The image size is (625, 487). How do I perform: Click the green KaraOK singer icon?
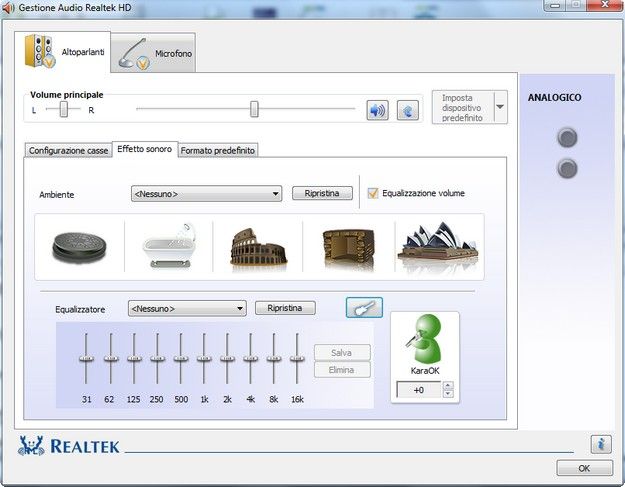pos(425,338)
